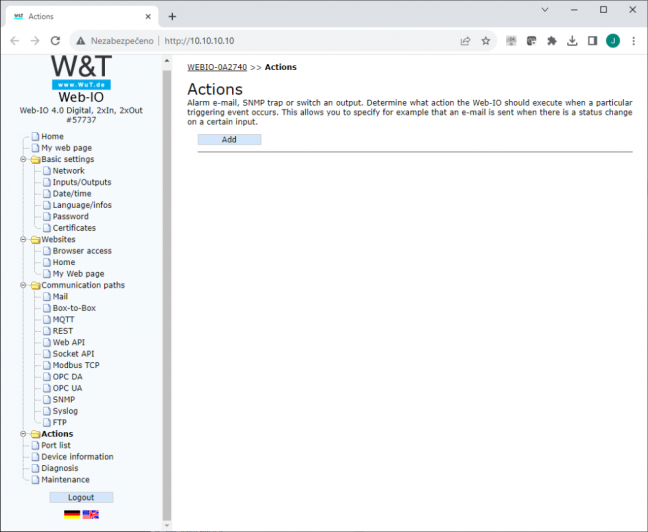Toggle browser side panel icon
Screen dimensions: 648x532
point(592,41)
